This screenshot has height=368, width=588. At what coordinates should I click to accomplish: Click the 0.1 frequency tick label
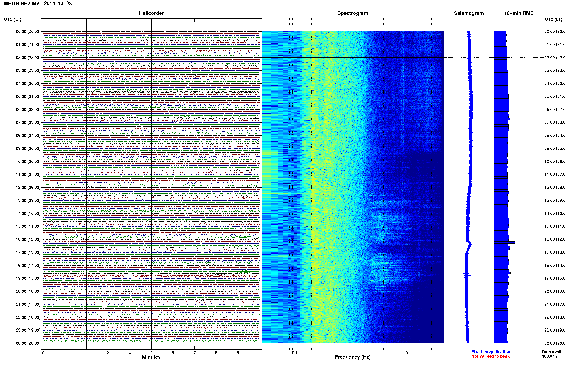tap(295, 353)
